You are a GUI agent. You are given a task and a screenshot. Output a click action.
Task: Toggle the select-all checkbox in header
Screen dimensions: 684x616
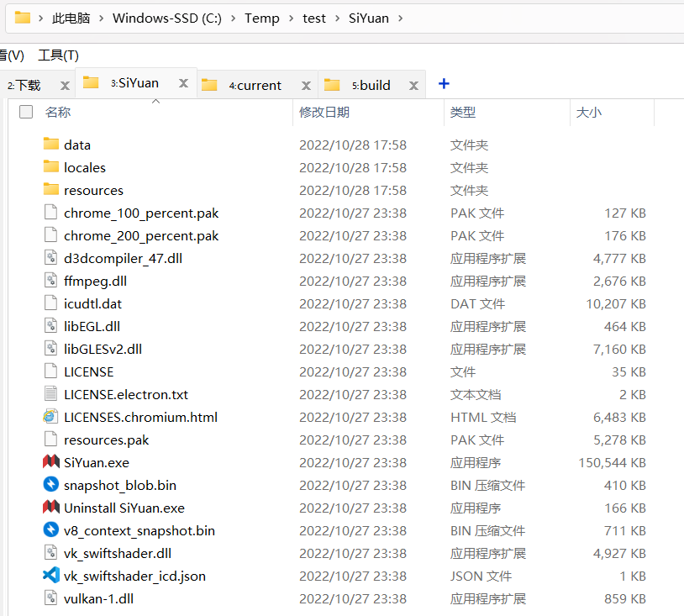pos(26,112)
